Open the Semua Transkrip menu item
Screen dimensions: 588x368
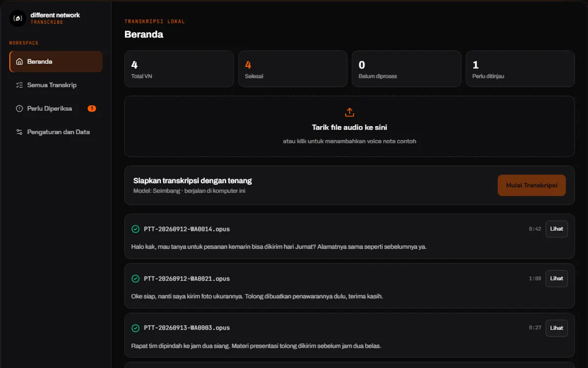click(x=56, y=85)
